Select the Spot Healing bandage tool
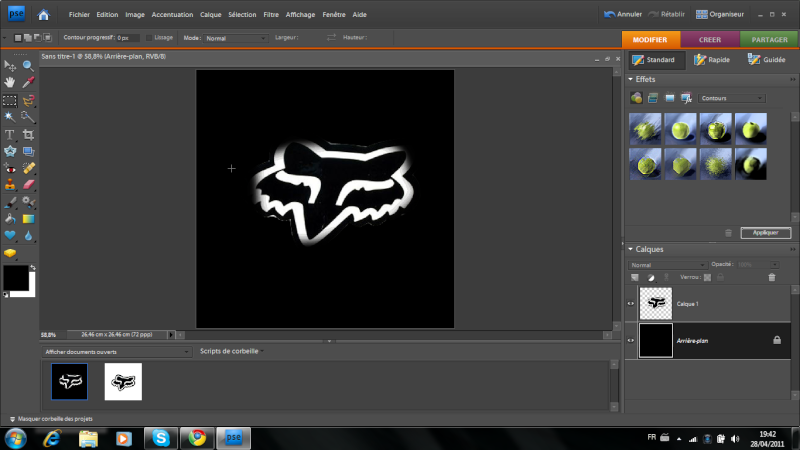Image resolution: width=800 pixels, height=450 pixels. 28,168
